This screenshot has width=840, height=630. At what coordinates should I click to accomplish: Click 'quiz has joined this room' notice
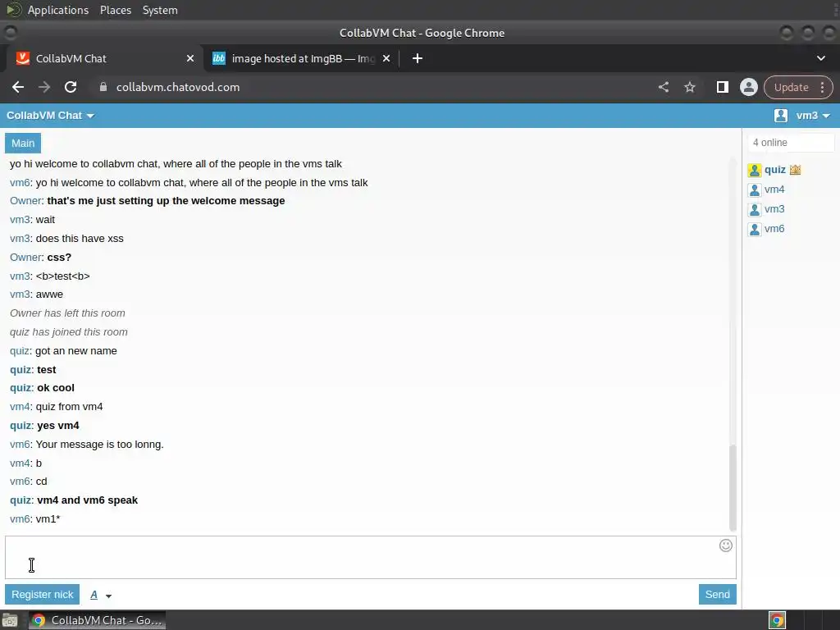(69, 332)
